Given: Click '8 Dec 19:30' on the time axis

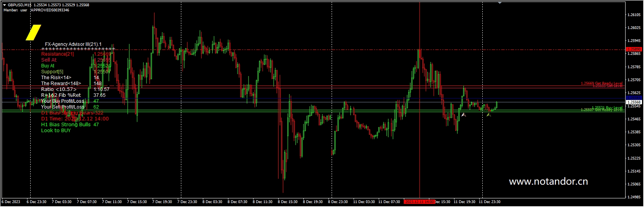Looking at the screenshot, I should 313,202.
